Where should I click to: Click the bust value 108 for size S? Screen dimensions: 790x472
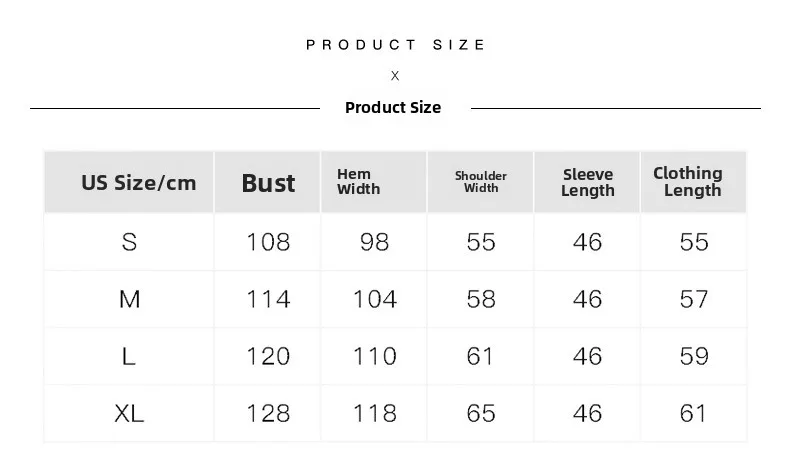point(268,242)
